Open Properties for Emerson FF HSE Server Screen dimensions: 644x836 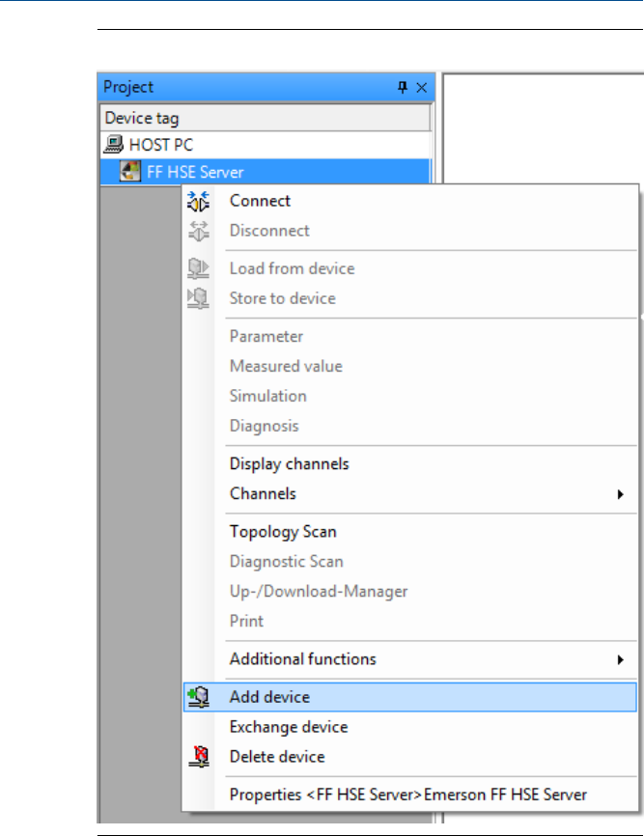[407, 795]
